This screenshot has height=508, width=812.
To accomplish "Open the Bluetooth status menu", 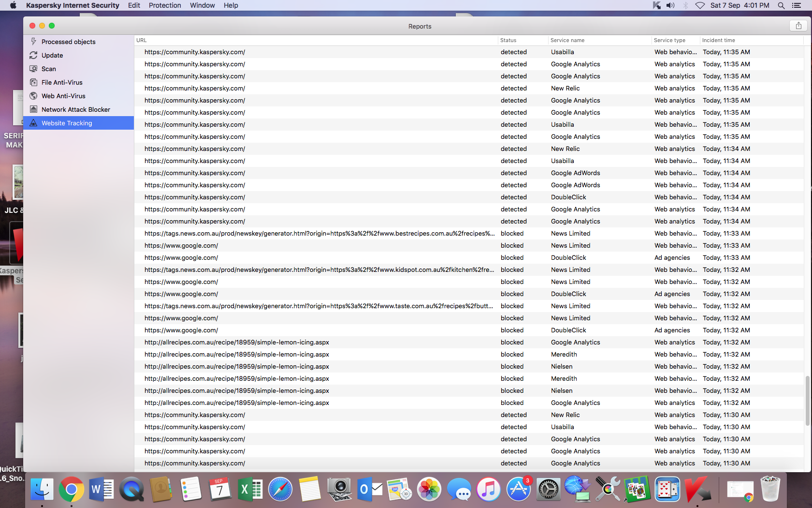I will coord(685,5).
